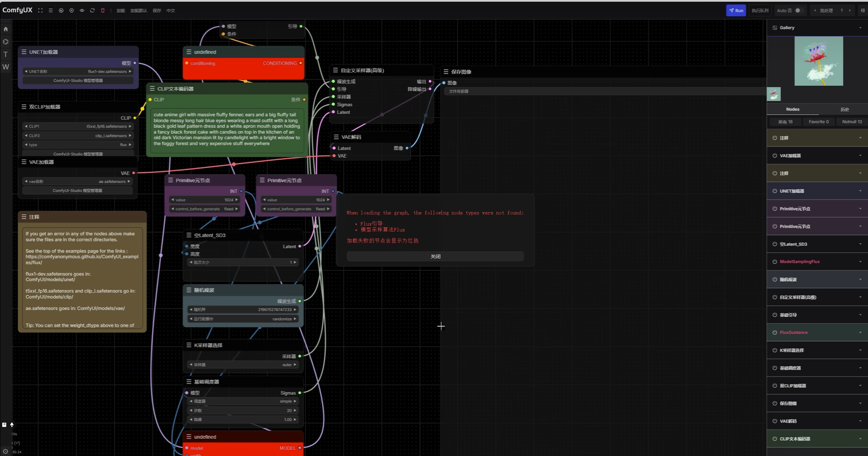Click the refresh icon in top toolbar
The image size is (868, 456).
pyautogui.click(x=92, y=11)
